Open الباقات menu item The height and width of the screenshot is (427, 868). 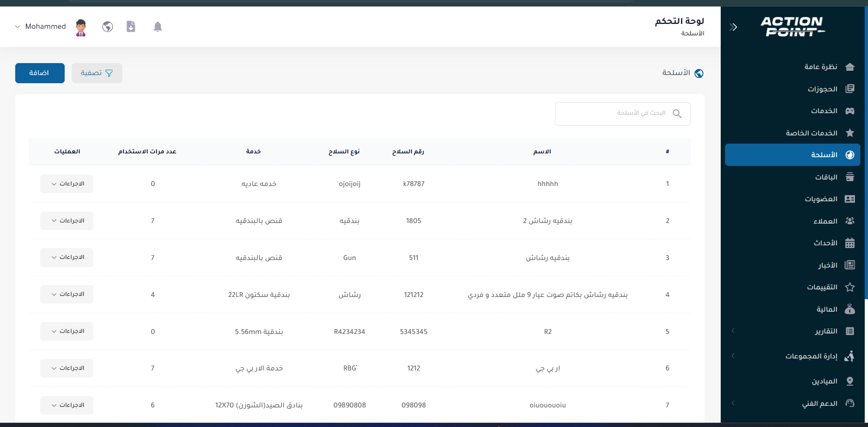point(792,177)
